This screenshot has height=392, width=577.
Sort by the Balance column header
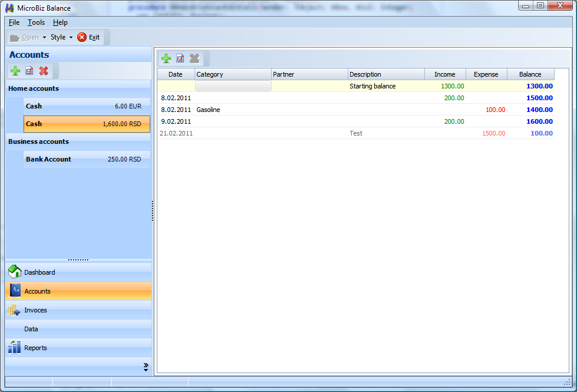click(530, 74)
